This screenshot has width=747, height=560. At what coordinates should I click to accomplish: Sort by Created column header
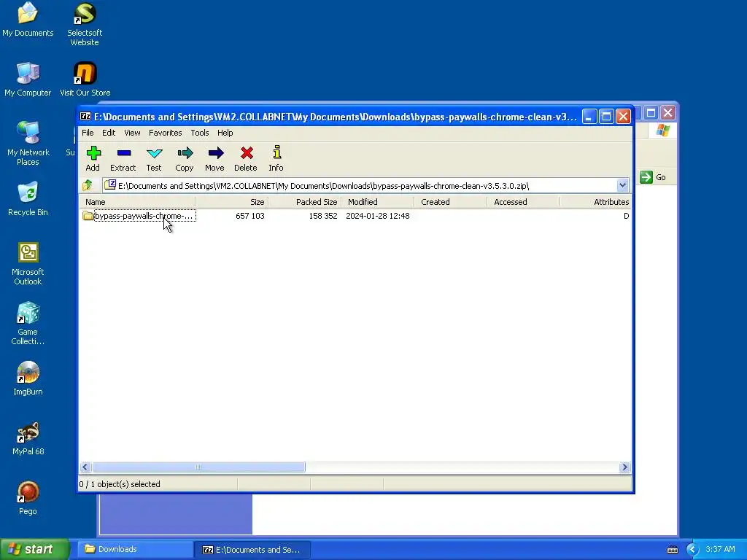(450, 202)
